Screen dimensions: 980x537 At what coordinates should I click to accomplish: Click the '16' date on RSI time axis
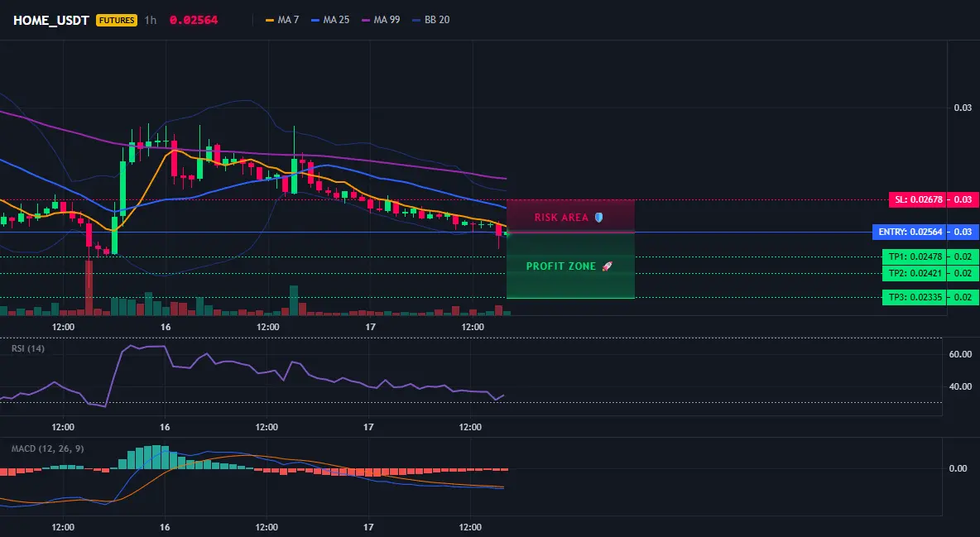point(165,427)
